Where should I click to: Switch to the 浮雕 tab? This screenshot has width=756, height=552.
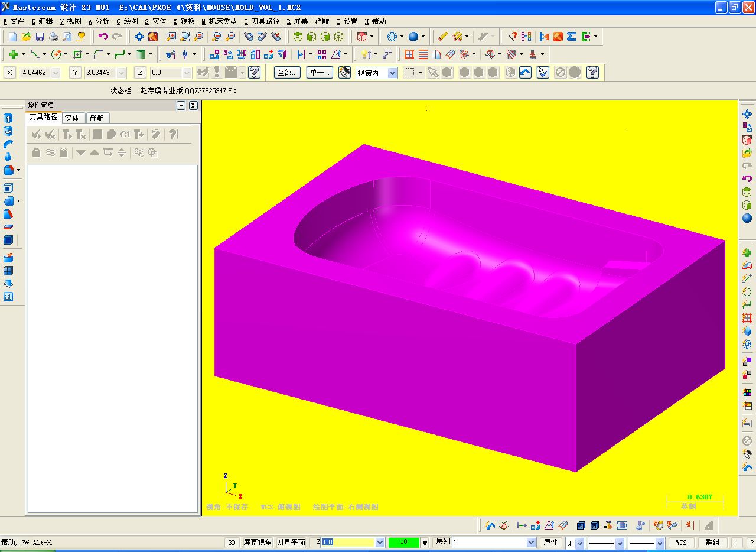[x=97, y=118]
